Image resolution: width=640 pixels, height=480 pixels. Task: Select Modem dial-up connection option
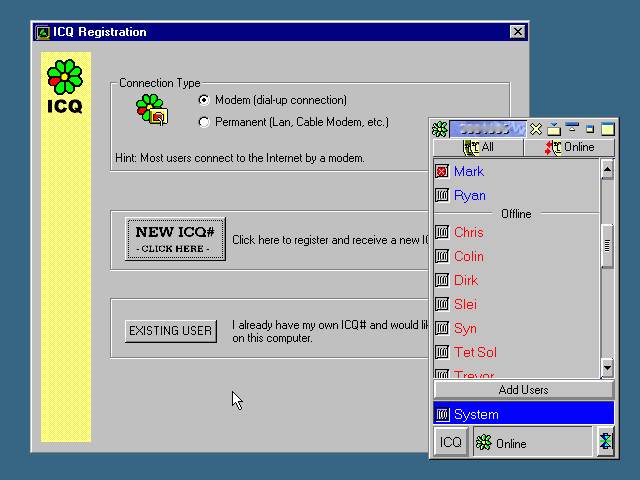[205, 100]
